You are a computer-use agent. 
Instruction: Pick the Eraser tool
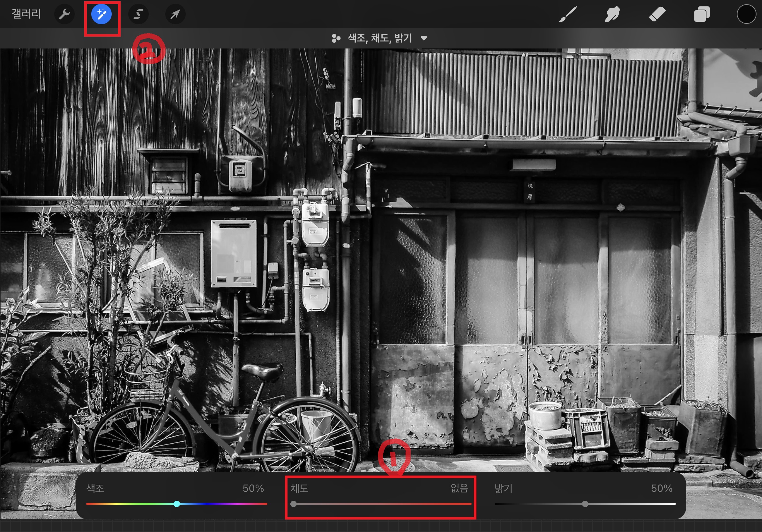tap(657, 14)
